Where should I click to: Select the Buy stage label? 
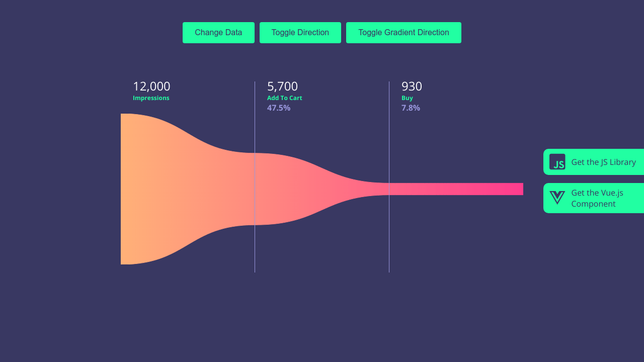click(x=407, y=98)
